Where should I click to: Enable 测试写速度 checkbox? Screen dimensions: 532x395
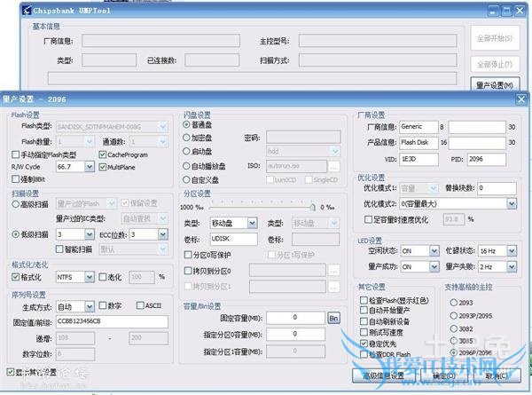click(364, 332)
